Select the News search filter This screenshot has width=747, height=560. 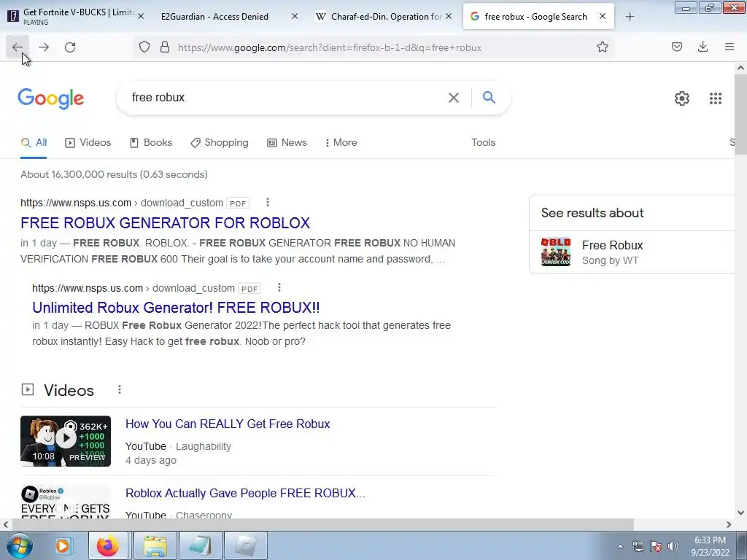287,142
